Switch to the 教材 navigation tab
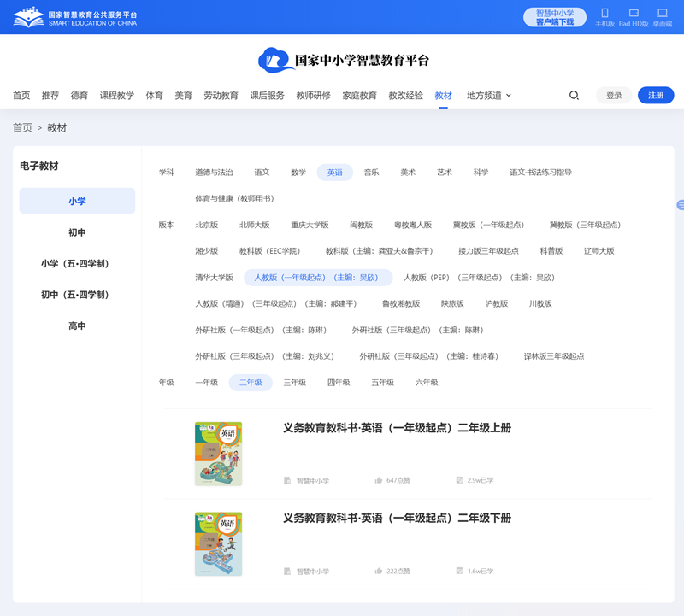The height and width of the screenshot is (616, 684). [x=443, y=96]
